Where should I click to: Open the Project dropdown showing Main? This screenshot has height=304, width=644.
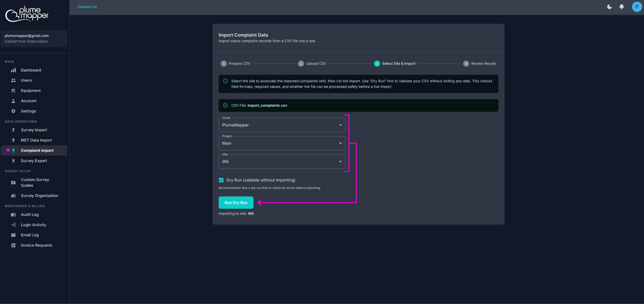282,143
